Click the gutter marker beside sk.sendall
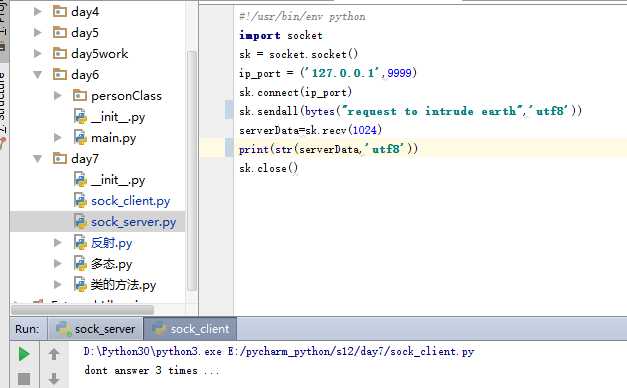This screenshot has width=627, height=388. coord(229,110)
